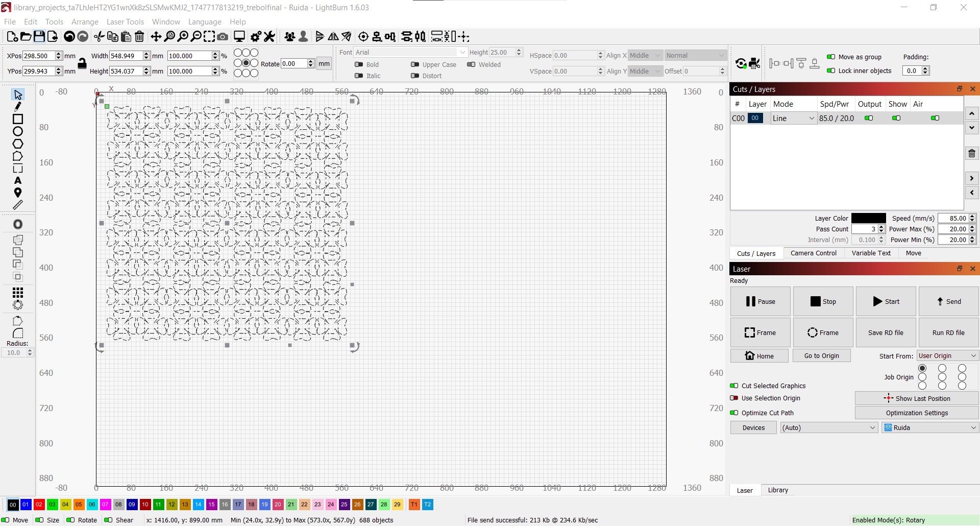Open the Ruida device dropdown
This screenshot has height=526, width=980.
(x=930, y=428)
